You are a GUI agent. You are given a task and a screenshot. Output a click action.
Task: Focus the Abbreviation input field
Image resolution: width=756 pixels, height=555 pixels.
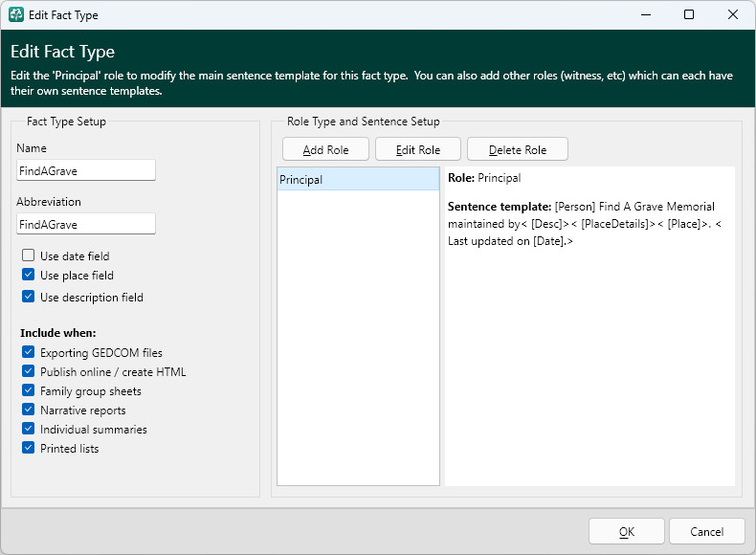pos(86,224)
